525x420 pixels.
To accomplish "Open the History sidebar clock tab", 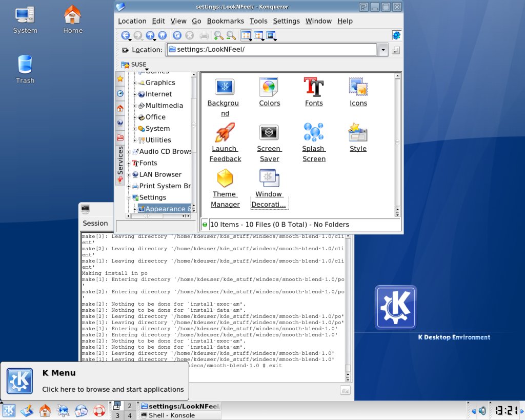I will (x=120, y=93).
